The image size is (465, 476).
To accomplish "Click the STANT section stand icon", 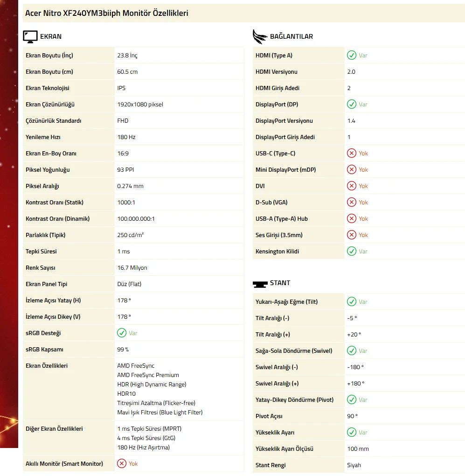I will tap(260, 283).
